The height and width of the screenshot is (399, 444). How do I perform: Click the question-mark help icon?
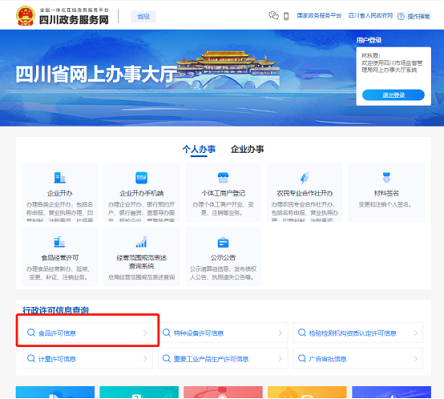pyautogui.click(x=401, y=16)
